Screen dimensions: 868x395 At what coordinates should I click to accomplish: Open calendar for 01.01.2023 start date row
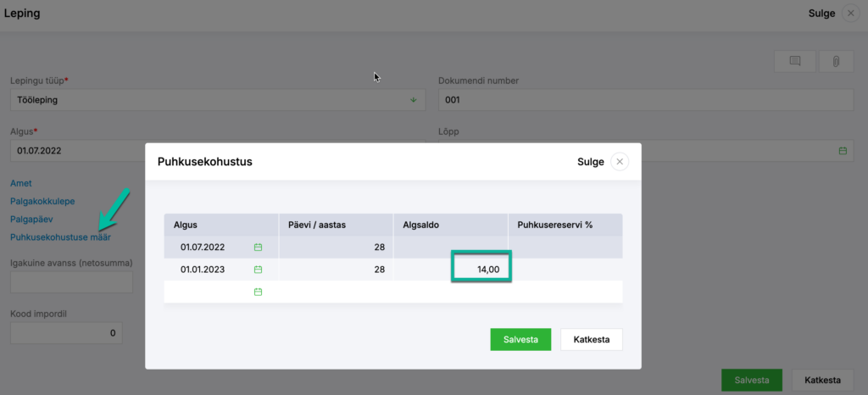click(x=258, y=270)
